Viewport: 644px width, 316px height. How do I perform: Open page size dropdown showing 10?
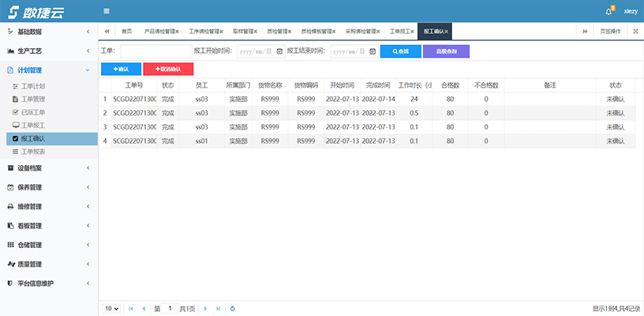(111, 308)
